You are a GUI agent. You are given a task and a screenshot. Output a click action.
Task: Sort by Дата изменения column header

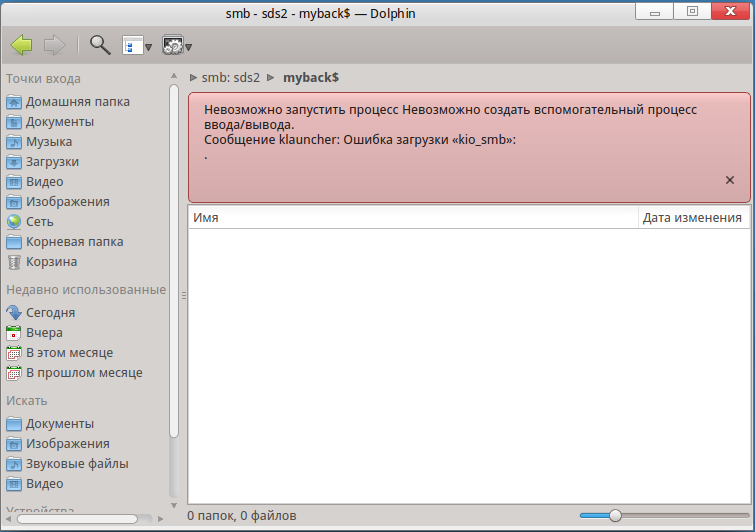coord(692,218)
